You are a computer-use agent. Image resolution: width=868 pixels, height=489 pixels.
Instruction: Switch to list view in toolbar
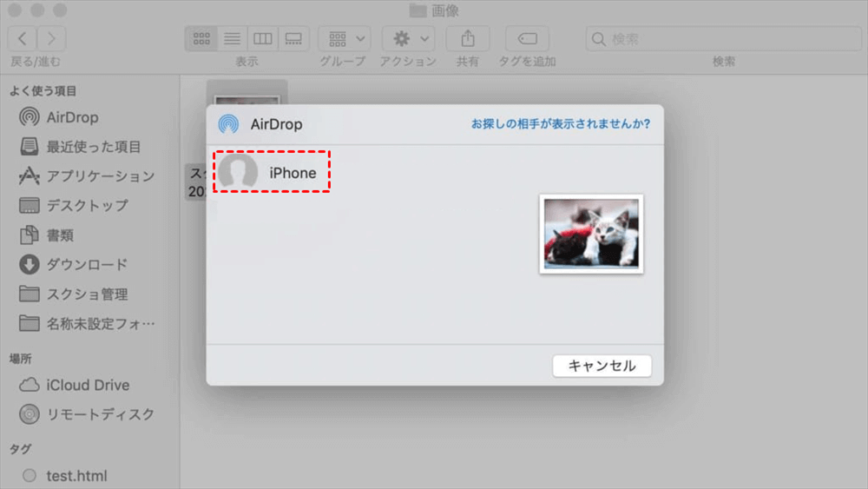click(232, 39)
